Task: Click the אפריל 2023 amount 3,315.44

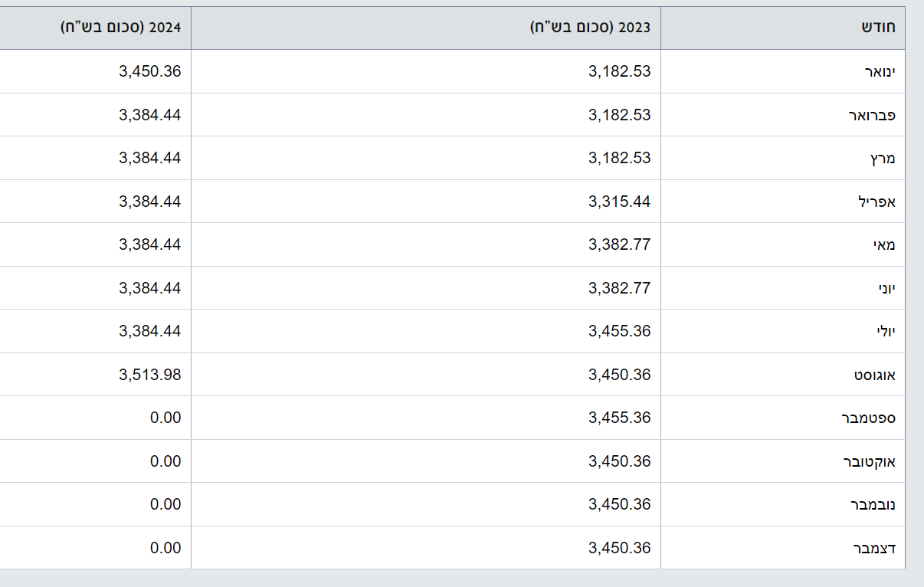Action: pos(619,202)
